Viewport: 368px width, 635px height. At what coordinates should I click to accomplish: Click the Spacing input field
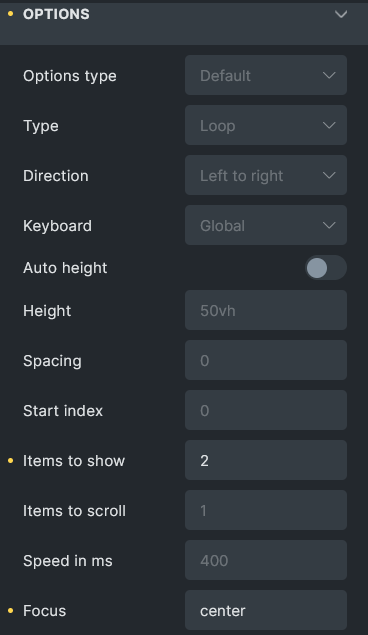point(266,360)
